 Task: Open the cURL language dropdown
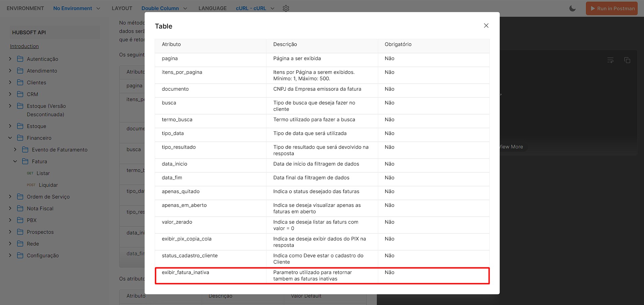coord(255,8)
